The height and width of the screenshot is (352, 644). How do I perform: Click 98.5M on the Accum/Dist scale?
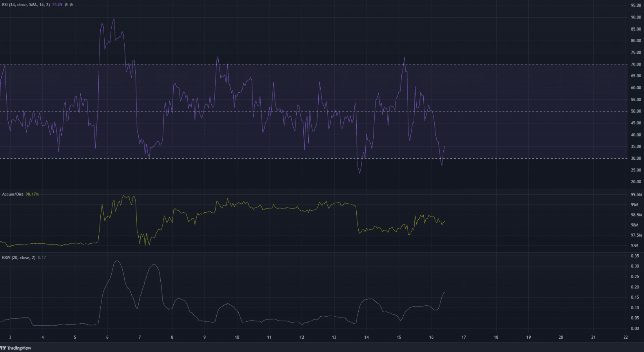[x=636, y=215]
